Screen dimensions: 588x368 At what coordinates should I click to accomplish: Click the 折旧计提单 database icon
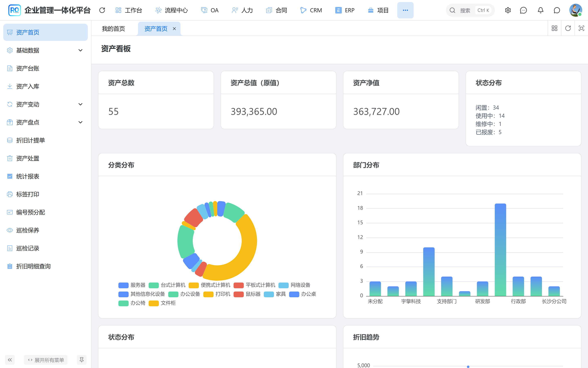coord(10,140)
